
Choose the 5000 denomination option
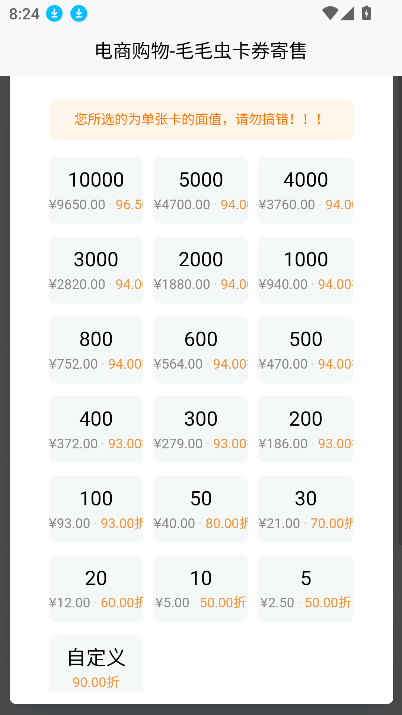[201, 191]
